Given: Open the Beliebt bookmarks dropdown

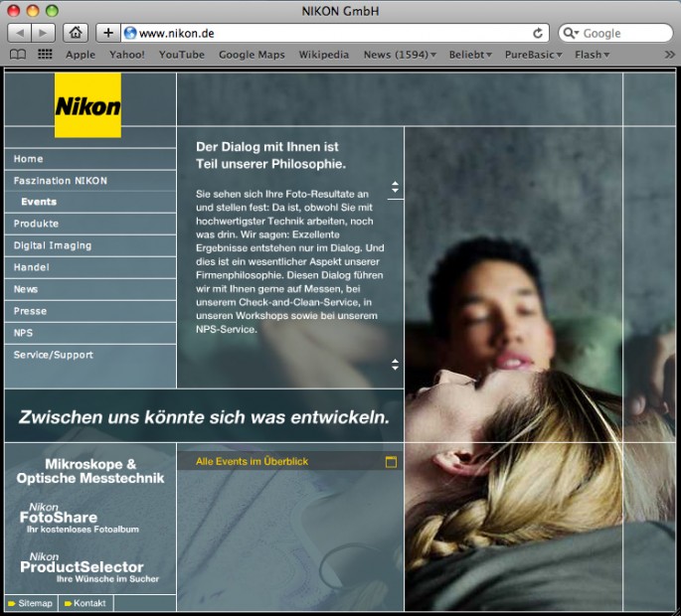Looking at the screenshot, I should 470,55.
